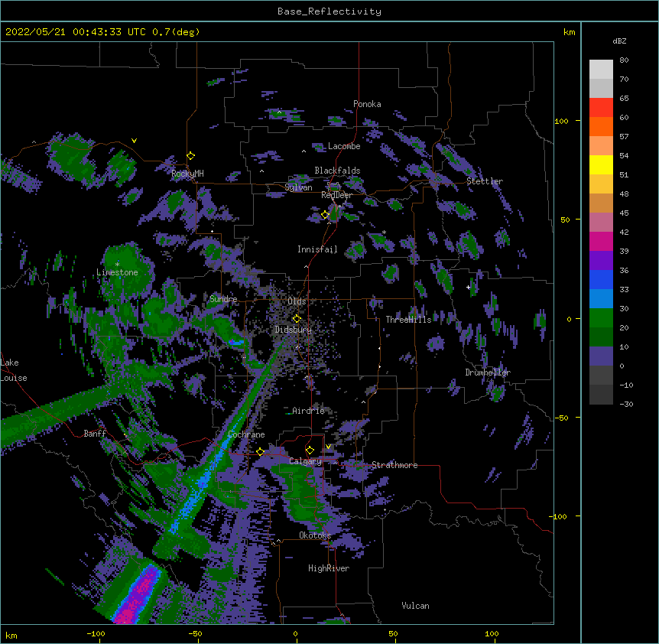Click the km unit label at bottom left
Viewport: 659px width, 644px height.
click(11, 636)
